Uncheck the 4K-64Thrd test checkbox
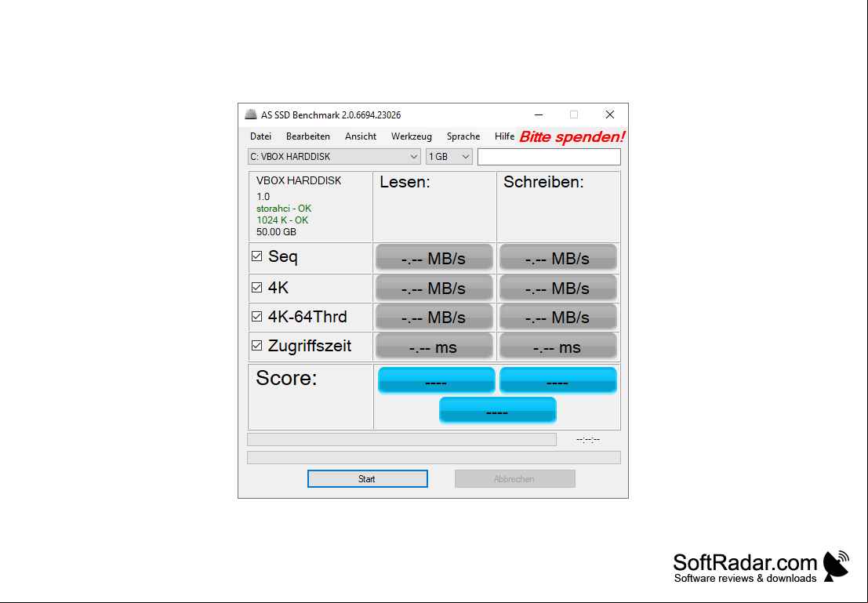The width and height of the screenshot is (868, 603). 257,317
